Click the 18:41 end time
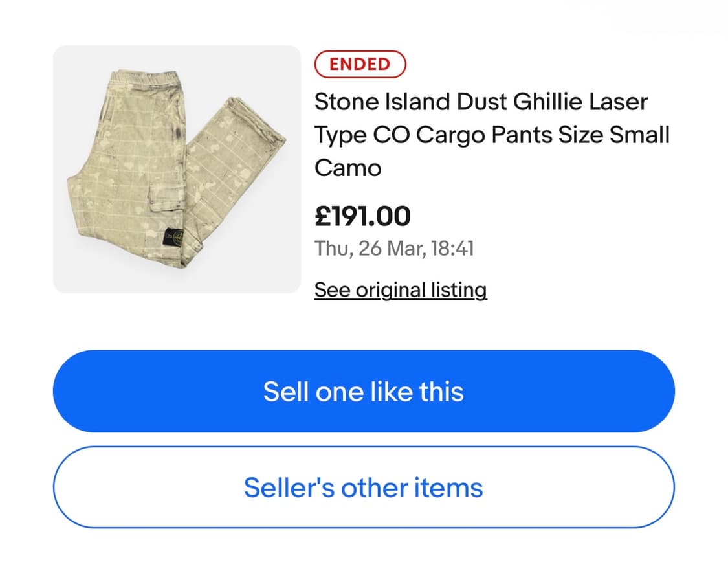 point(450,249)
